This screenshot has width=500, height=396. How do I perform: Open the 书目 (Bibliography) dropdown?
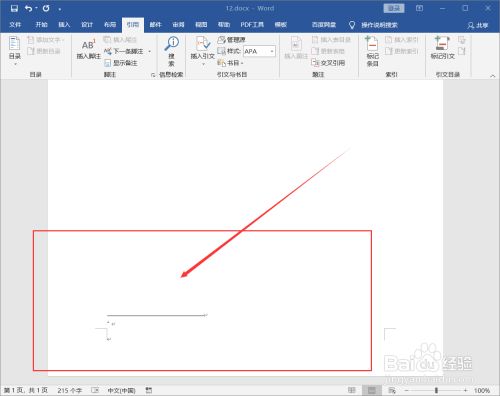pyautogui.click(x=230, y=63)
